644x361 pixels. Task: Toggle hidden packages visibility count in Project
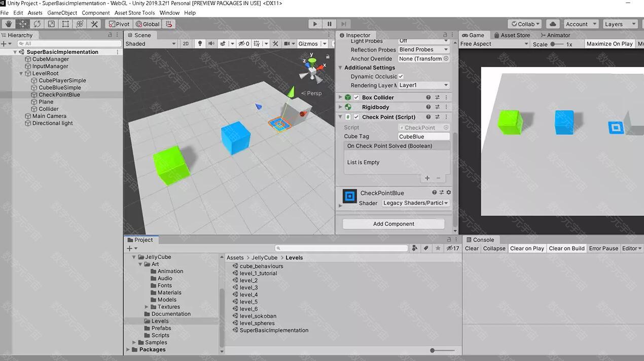coord(452,248)
